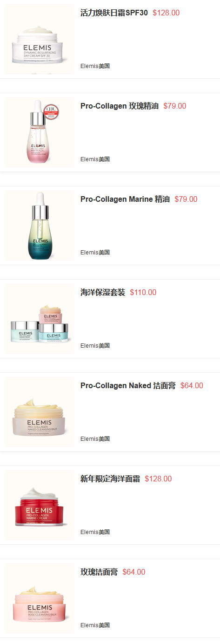Open the pink Rose Cleansing Balm image

coord(39,598)
